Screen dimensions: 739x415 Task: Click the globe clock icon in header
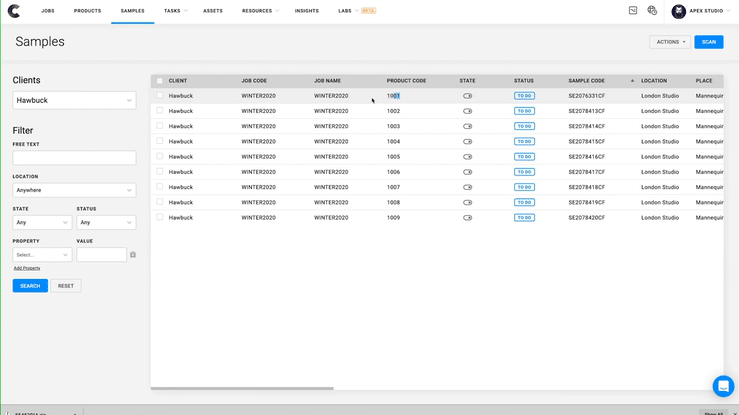652,11
